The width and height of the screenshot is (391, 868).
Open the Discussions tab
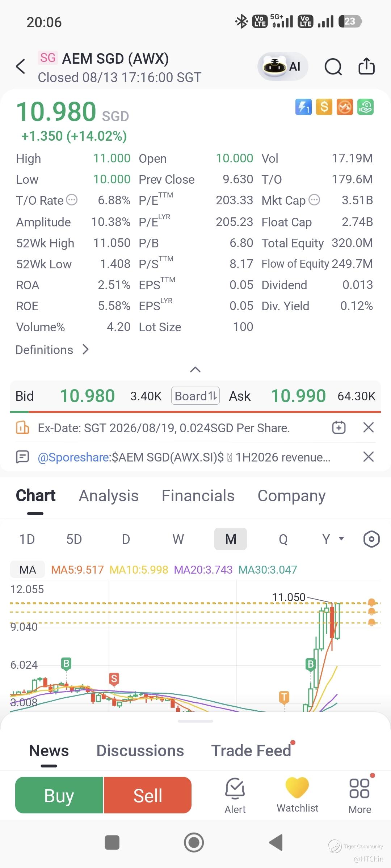pos(140,750)
